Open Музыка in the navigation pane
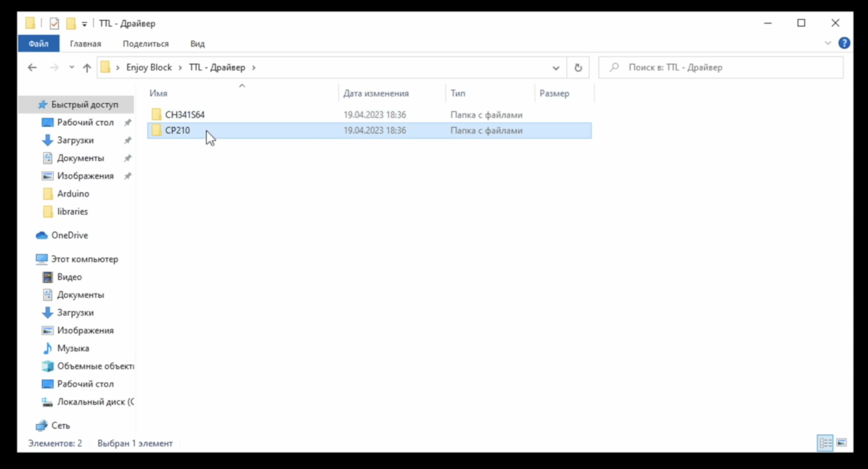The height and width of the screenshot is (469, 868). tap(73, 348)
